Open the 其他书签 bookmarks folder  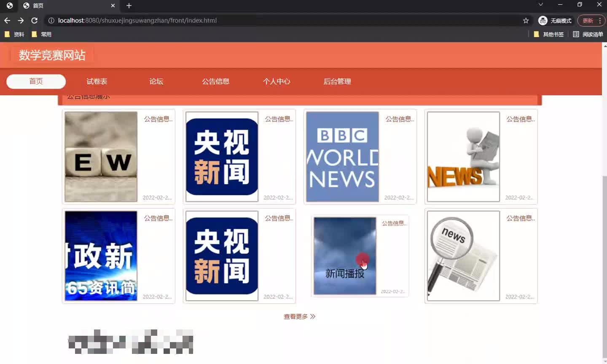pyautogui.click(x=549, y=34)
